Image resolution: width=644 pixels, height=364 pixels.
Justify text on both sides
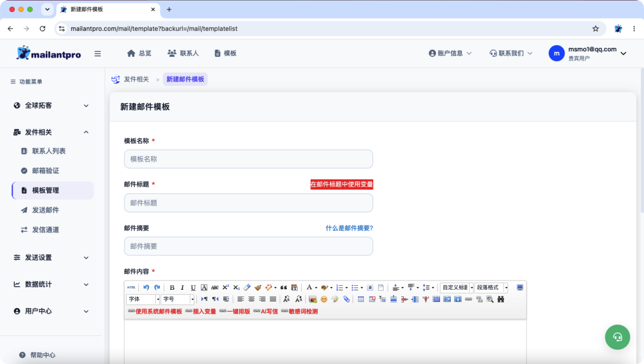point(273,299)
